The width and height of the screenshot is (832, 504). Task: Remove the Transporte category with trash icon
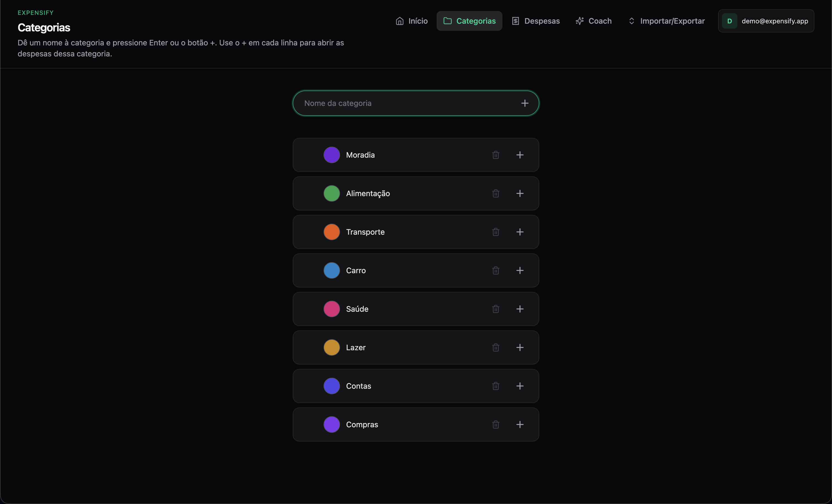495,232
